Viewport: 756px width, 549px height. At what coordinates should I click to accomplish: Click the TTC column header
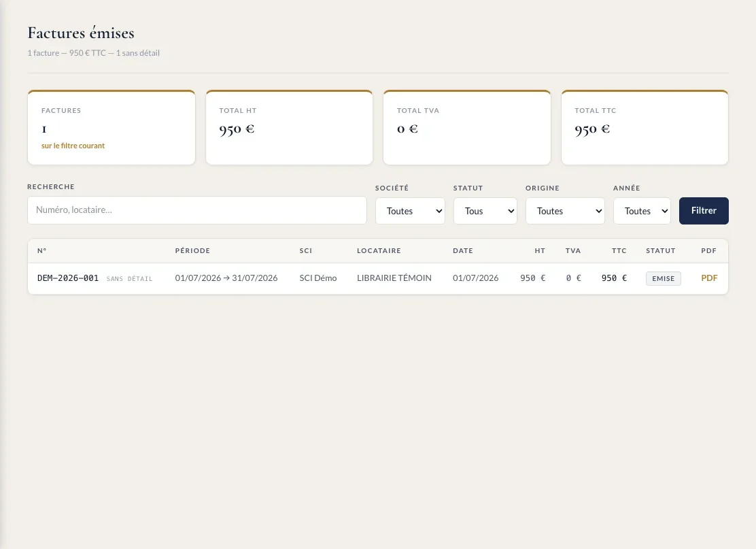619,251
